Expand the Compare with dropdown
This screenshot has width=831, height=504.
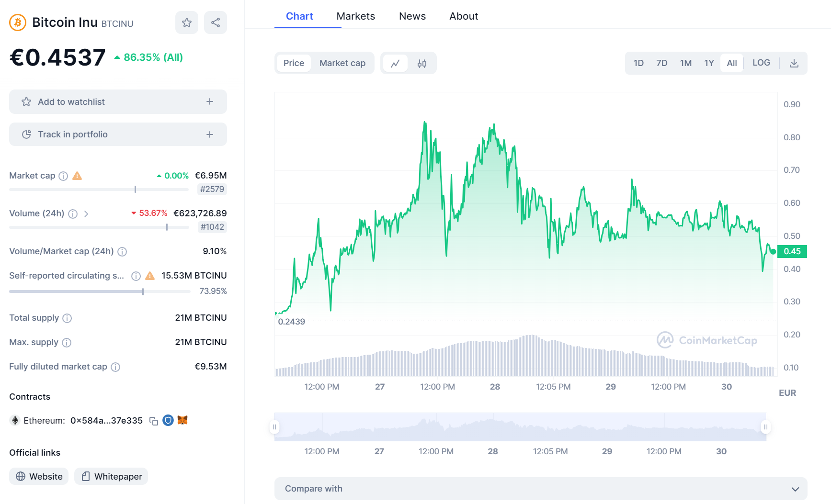point(541,489)
